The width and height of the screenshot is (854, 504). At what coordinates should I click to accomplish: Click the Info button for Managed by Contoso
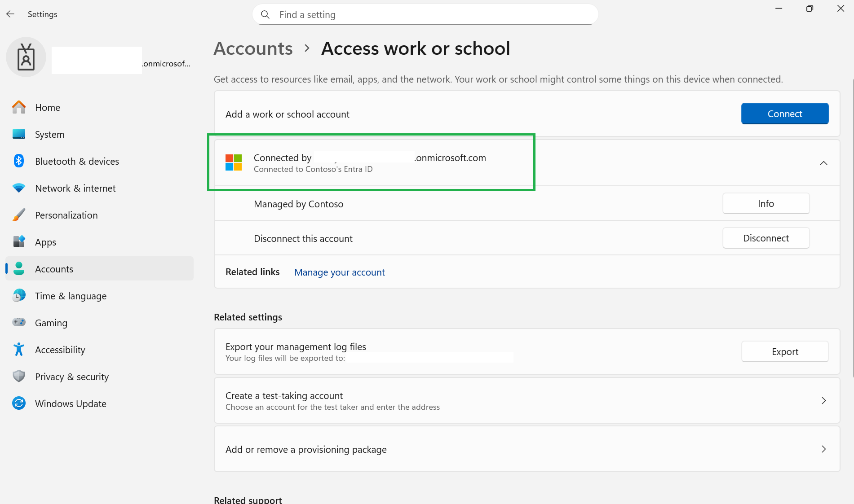766,204
